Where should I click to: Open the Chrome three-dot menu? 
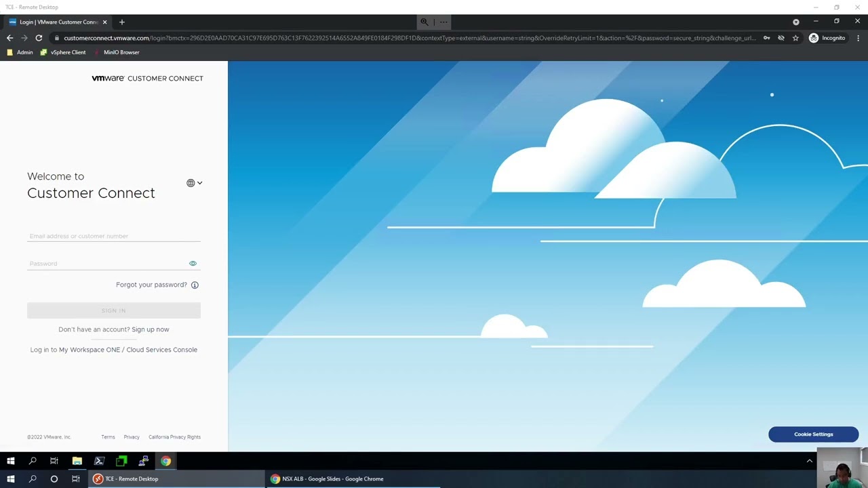tap(858, 38)
